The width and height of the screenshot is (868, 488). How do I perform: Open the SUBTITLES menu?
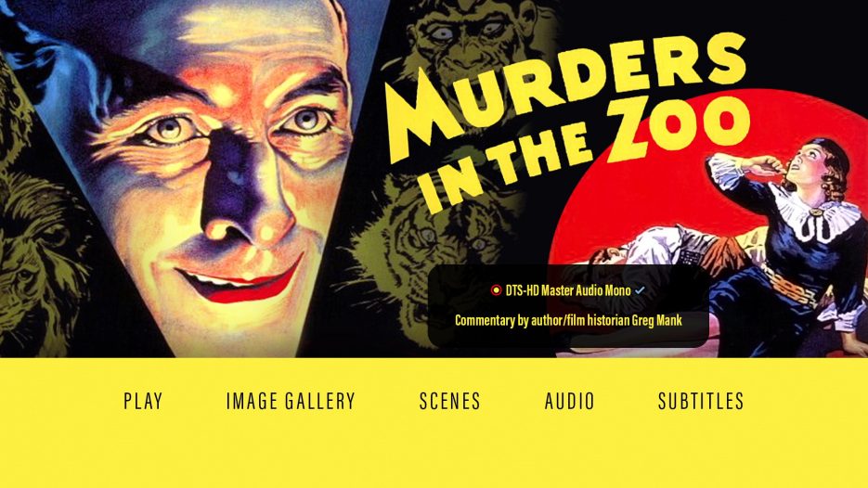coord(701,401)
